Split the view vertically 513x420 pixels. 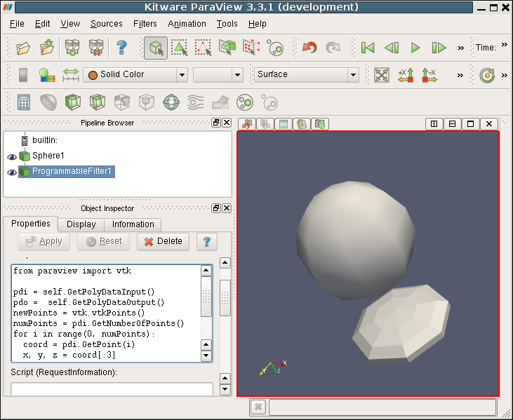[x=452, y=124]
